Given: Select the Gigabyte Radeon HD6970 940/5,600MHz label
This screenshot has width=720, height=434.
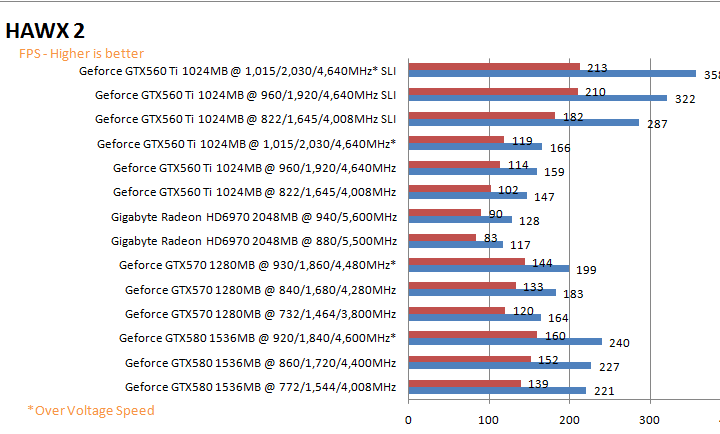Looking at the screenshot, I should tap(254, 217).
